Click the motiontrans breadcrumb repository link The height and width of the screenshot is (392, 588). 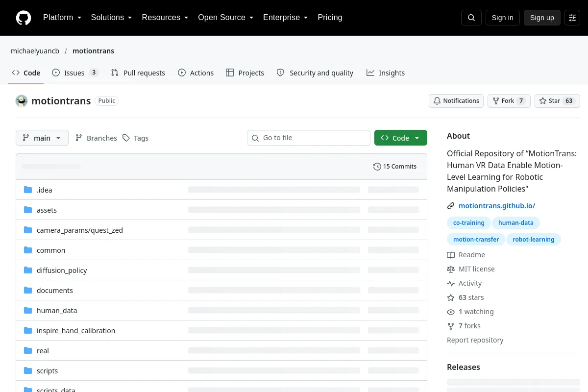point(93,51)
